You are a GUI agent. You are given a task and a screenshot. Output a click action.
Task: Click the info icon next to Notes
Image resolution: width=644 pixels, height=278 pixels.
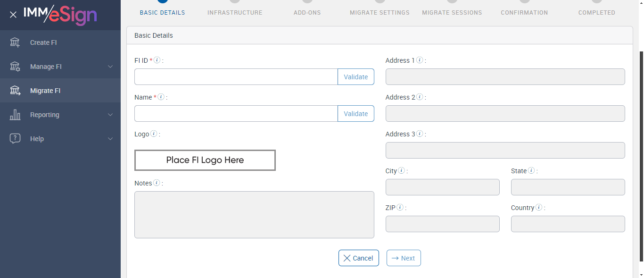(x=157, y=183)
